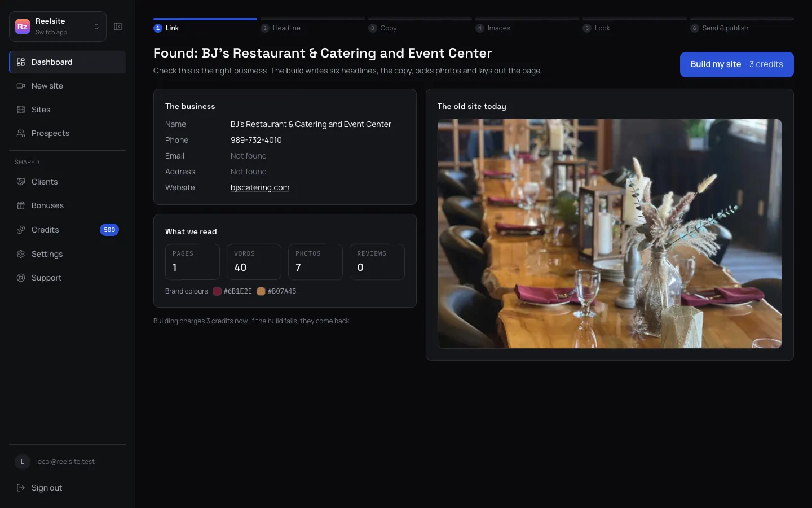The image size is (812, 508).
Task: Click the step 5 number circle
Action: click(x=587, y=28)
